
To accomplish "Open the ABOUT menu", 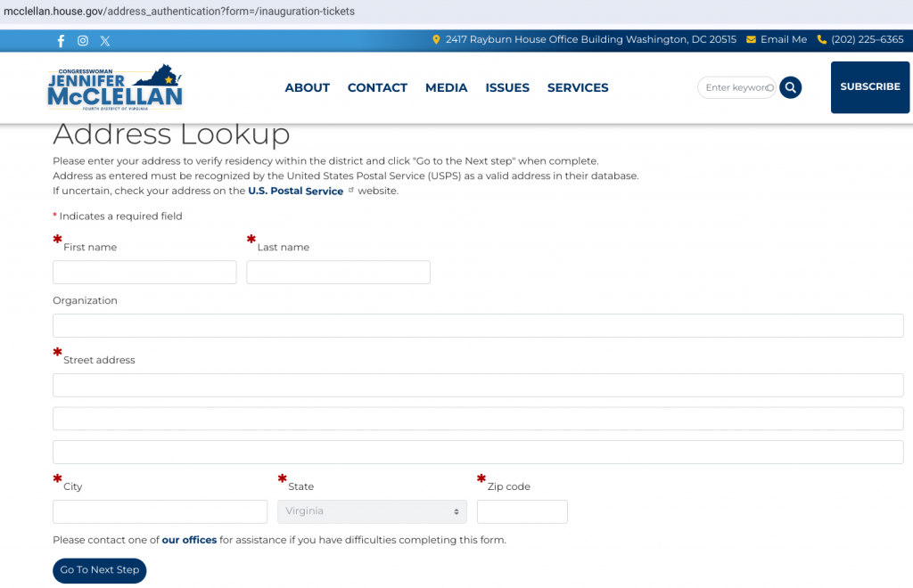I will [307, 87].
